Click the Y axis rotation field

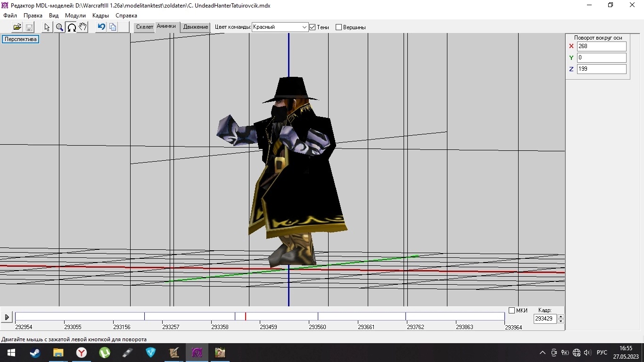tap(602, 58)
